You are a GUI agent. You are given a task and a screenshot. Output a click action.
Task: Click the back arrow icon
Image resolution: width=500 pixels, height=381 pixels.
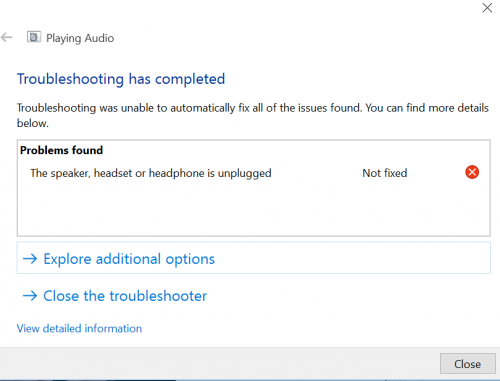(7, 38)
